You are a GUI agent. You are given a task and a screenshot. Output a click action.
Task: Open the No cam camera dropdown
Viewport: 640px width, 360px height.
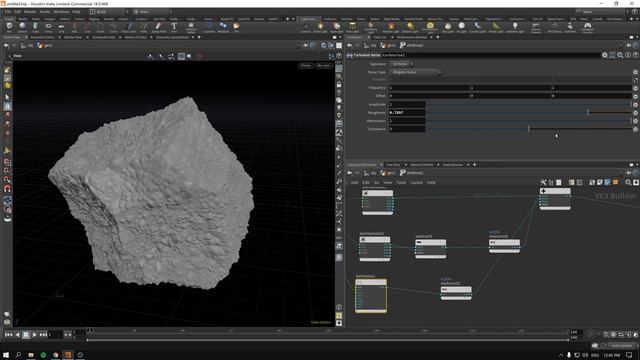pyautogui.click(x=324, y=66)
